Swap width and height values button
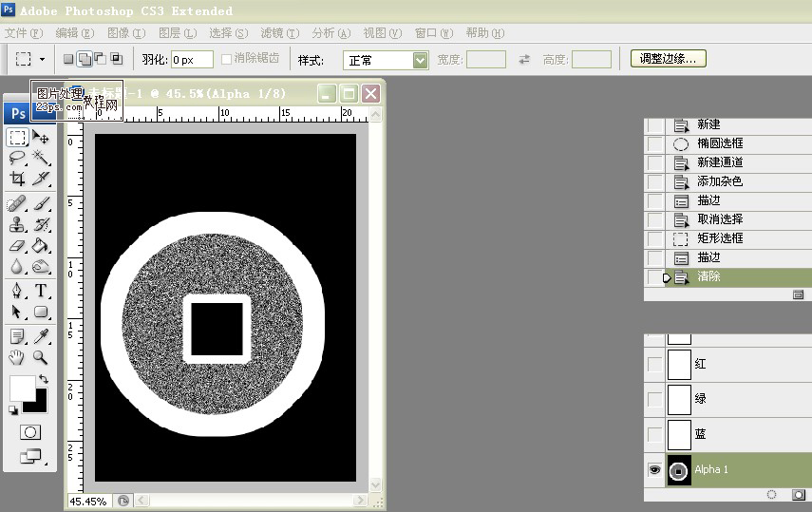 tap(524, 60)
